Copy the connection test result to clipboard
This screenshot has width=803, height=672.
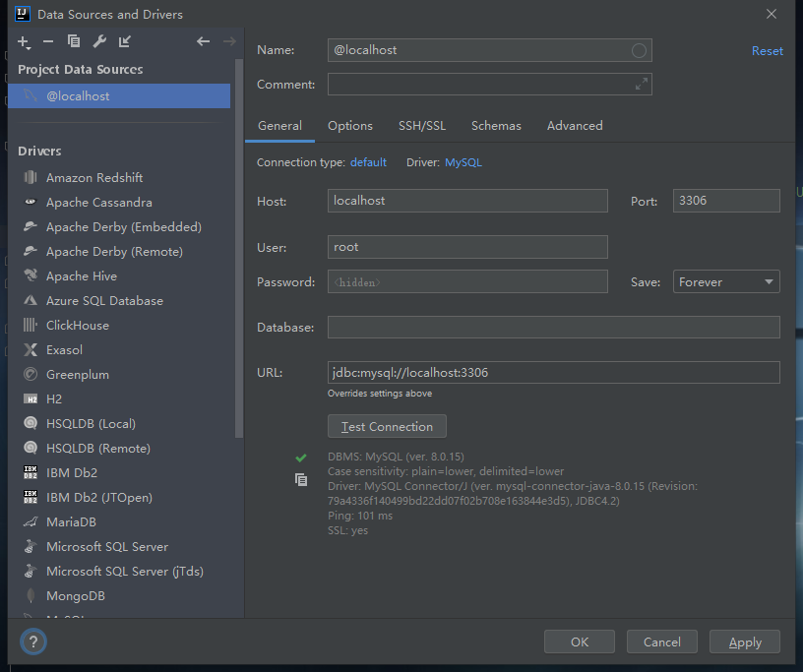301,480
